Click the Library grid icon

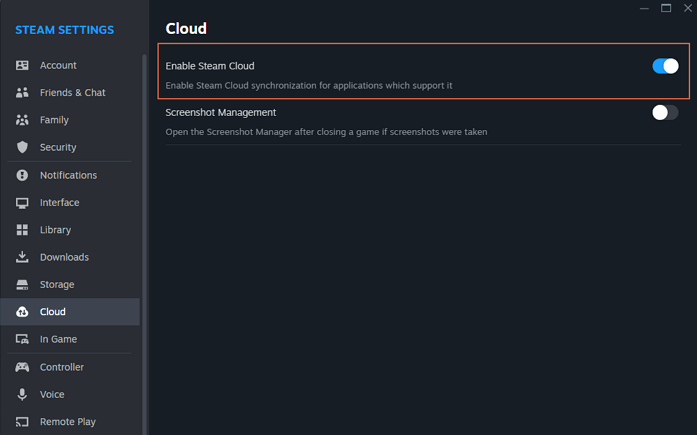(x=22, y=230)
